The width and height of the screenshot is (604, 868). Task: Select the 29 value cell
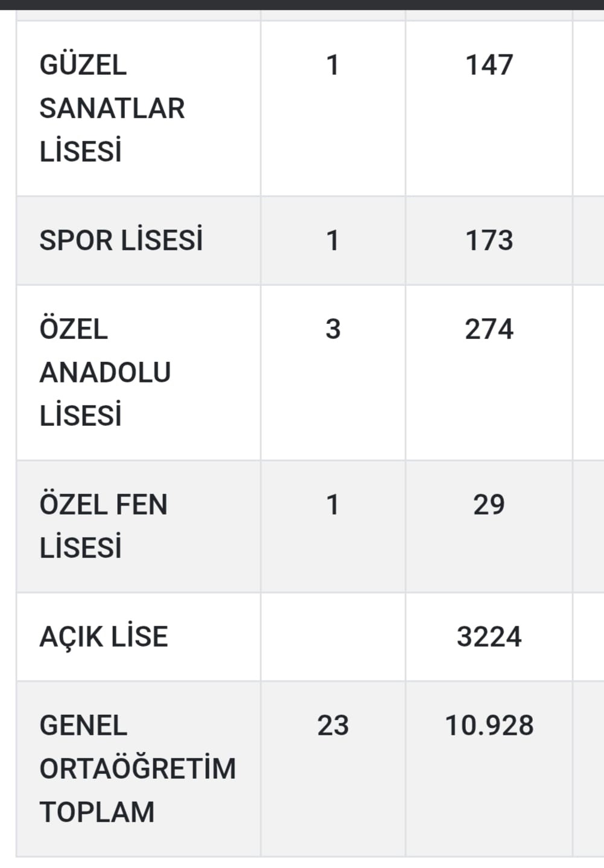click(x=489, y=505)
